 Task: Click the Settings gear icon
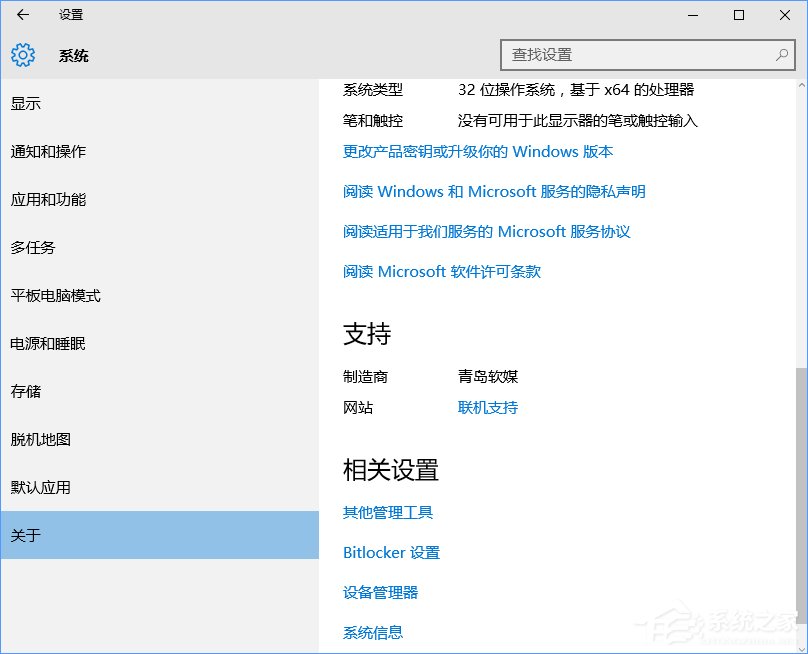point(22,55)
